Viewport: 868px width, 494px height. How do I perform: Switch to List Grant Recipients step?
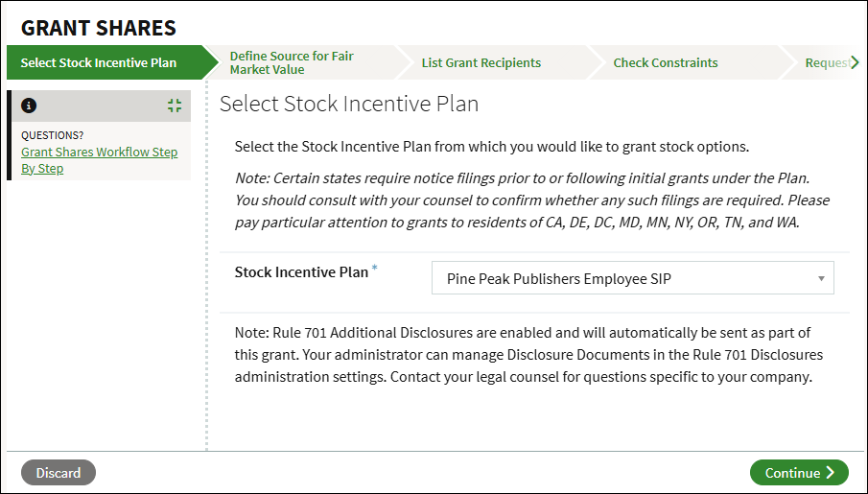click(481, 63)
